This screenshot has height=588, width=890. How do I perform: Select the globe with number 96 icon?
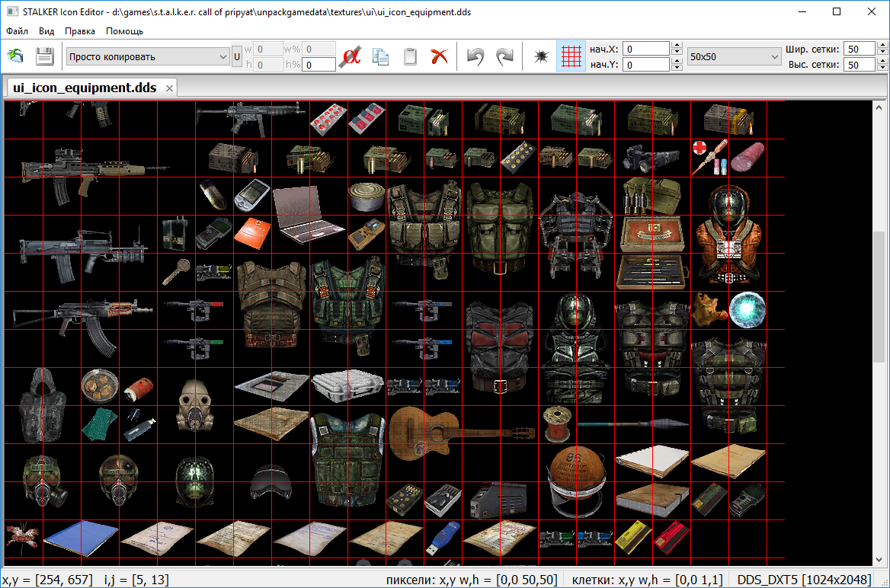578,481
